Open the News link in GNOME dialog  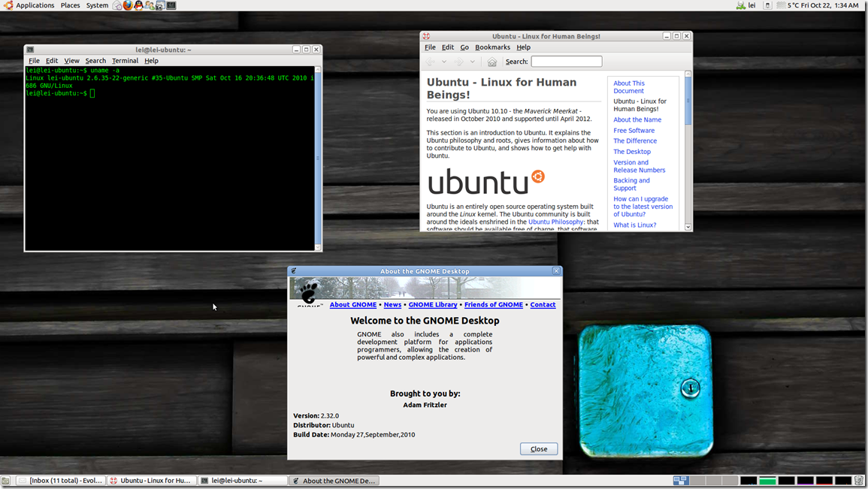[392, 305]
